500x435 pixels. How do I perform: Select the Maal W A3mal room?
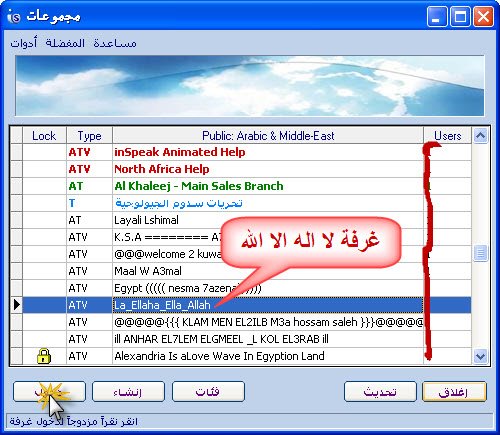268,271
